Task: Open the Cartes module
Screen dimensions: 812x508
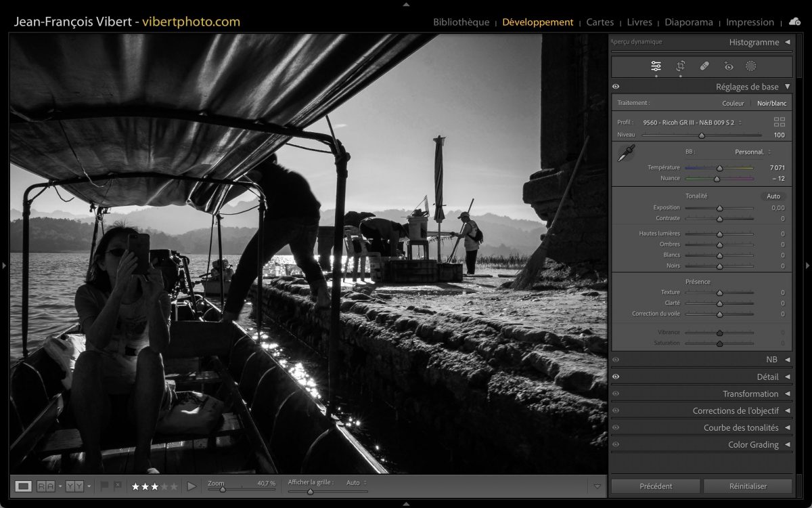Action: coord(600,22)
